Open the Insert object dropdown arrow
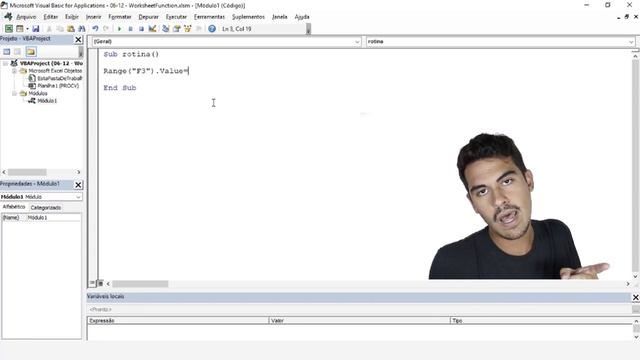This screenshot has height=360, width=640. coord(27,29)
